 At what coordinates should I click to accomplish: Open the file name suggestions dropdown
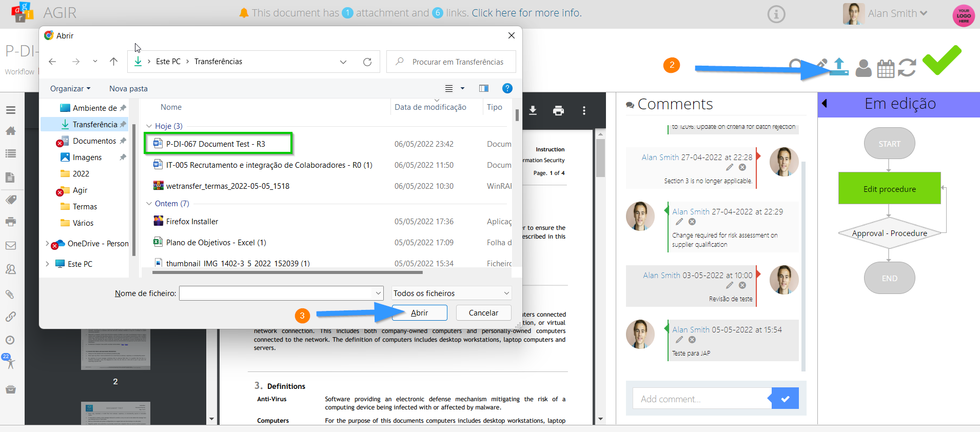pyautogui.click(x=379, y=293)
